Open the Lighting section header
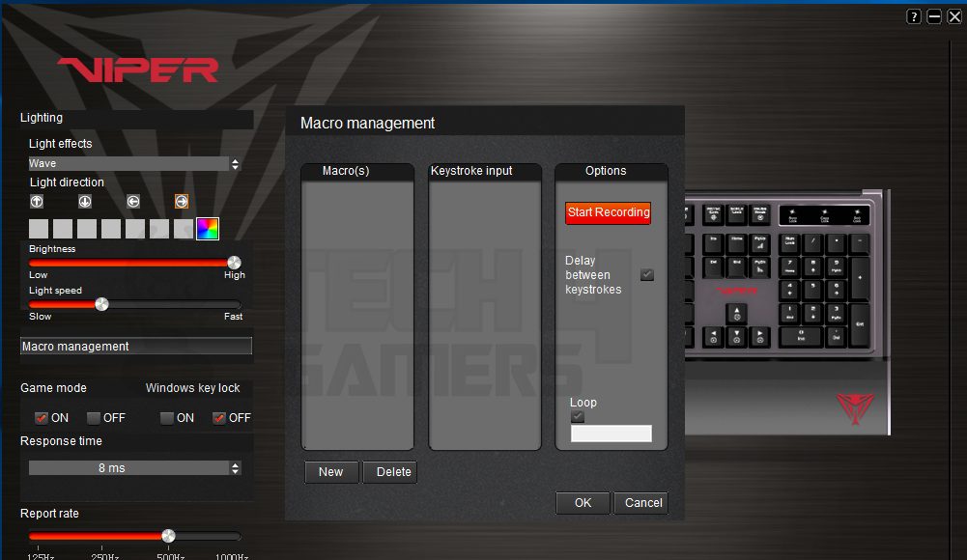Image resolution: width=967 pixels, height=560 pixels. point(136,118)
